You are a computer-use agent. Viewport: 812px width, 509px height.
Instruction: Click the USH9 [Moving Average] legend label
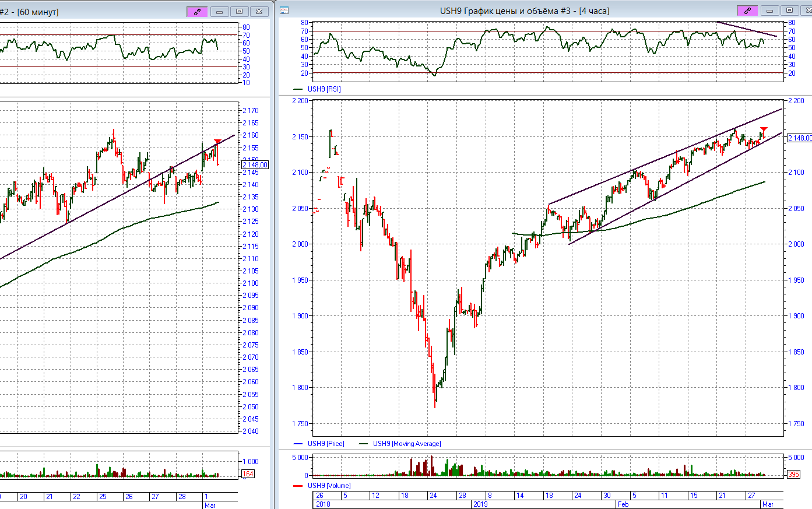click(x=407, y=444)
